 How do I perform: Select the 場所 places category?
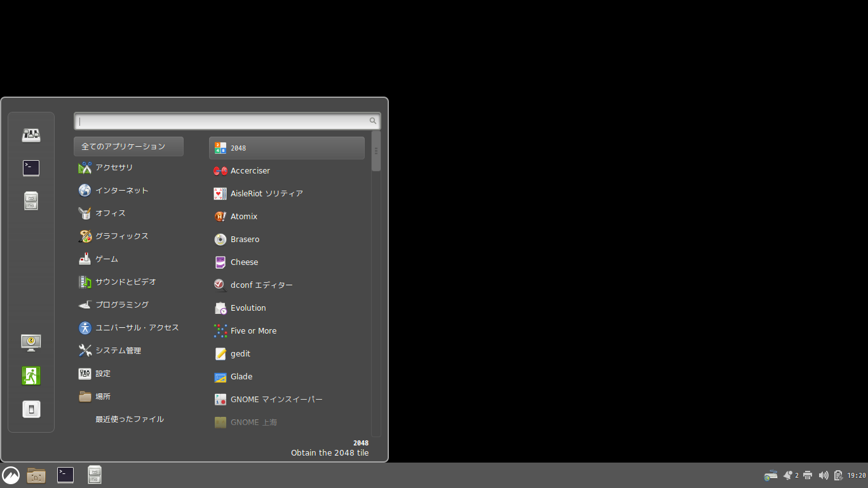tap(129, 396)
